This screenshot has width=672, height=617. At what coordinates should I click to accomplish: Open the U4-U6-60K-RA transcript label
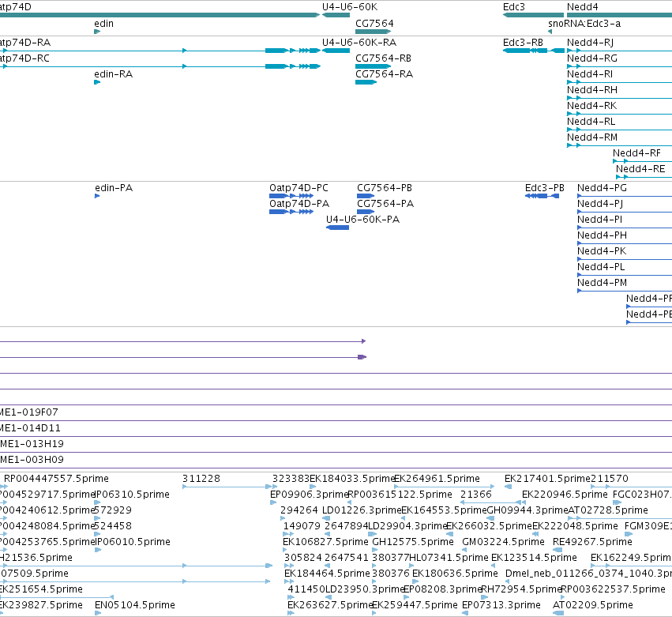coord(359,43)
